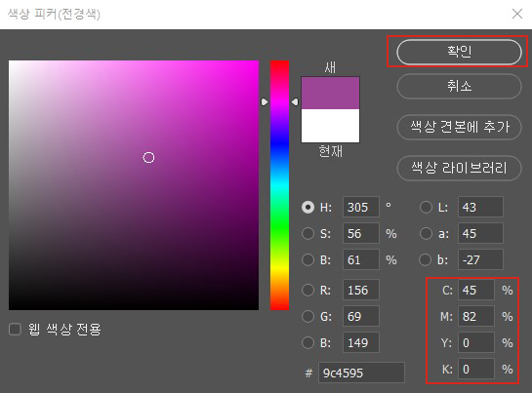Screen dimensions: 532x393
Task: Click the L field showing 43
Action: click(480, 207)
